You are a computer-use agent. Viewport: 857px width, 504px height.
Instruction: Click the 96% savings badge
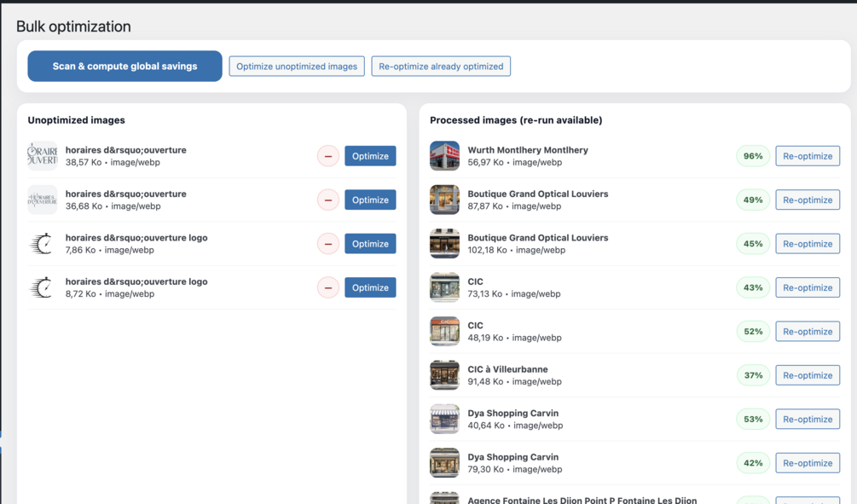[753, 156]
